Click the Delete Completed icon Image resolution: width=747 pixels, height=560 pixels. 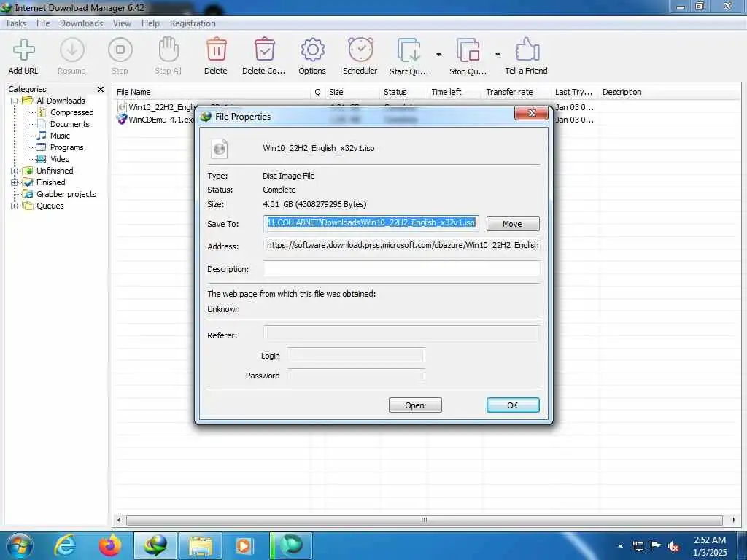[264, 50]
